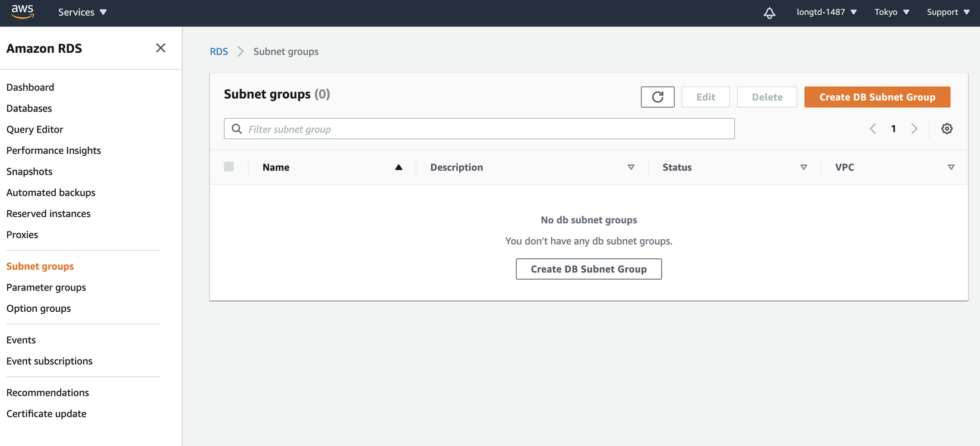980x446 pixels.
Task: Close the Amazon RDS sidebar panel
Action: pos(160,48)
